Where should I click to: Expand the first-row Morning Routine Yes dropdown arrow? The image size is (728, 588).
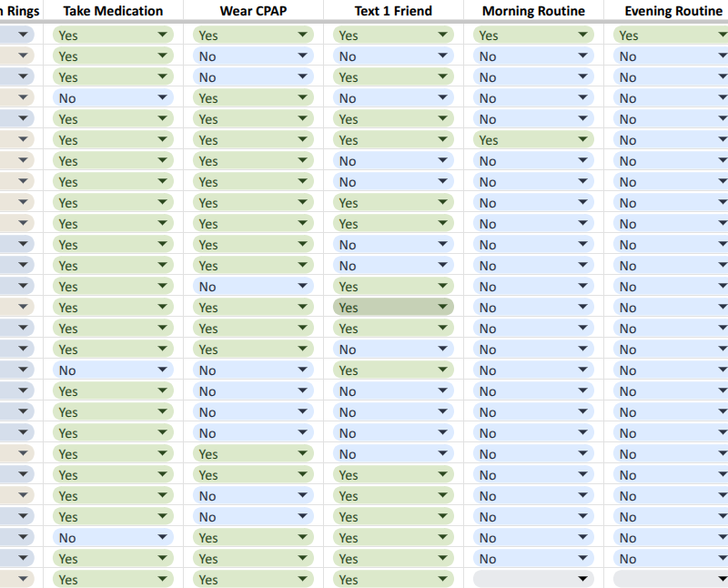coord(582,35)
